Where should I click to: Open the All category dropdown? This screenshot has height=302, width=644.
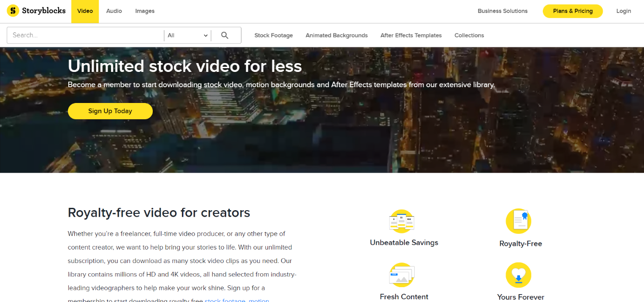[x=188, y=35]
